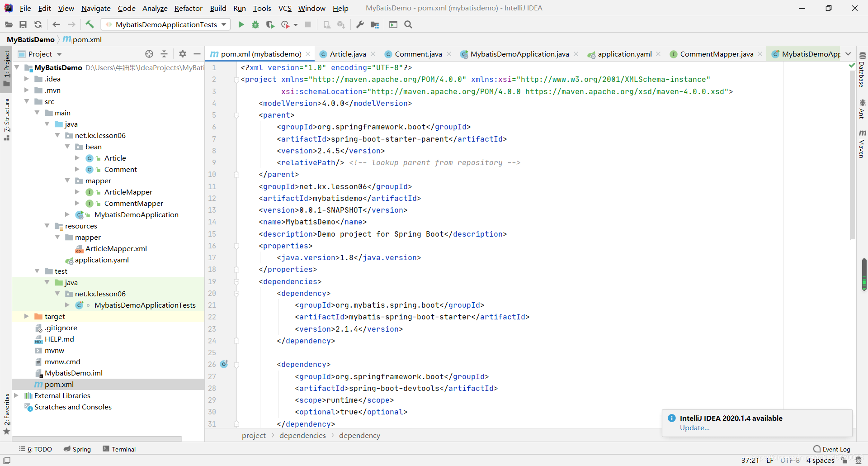Open the Ant side panel

click(x=862, y=109)
